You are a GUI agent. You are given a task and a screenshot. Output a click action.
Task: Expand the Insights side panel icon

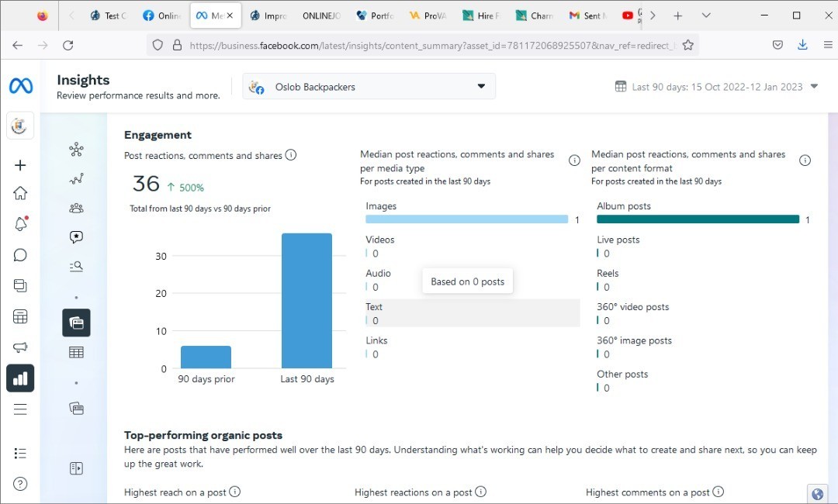click(76, 468)
